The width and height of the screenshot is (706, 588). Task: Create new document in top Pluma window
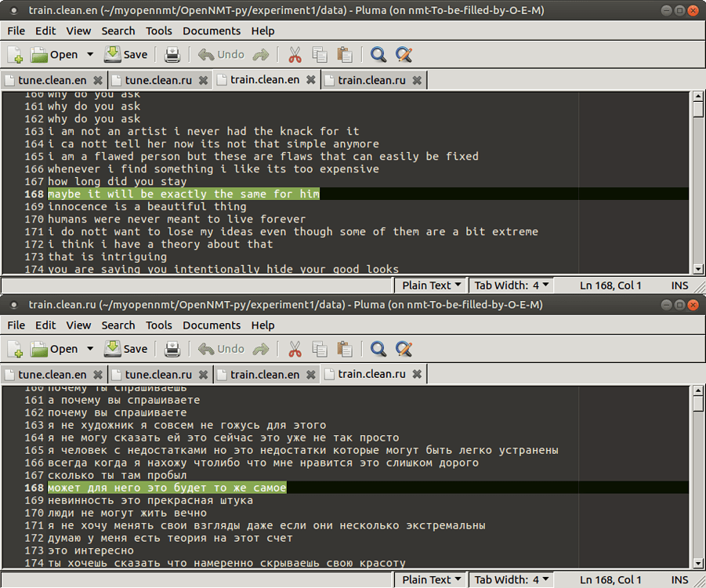14,55
